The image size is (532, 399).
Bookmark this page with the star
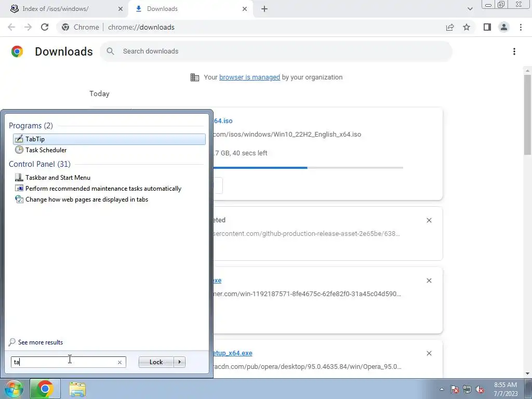click(x=467, y=27)
